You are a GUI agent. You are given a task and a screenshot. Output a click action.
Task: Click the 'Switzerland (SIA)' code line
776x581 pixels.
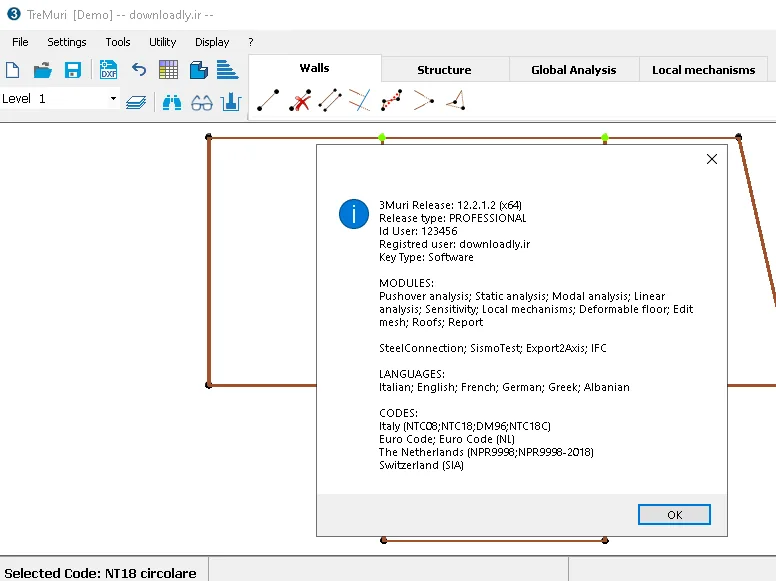point(421,465)
